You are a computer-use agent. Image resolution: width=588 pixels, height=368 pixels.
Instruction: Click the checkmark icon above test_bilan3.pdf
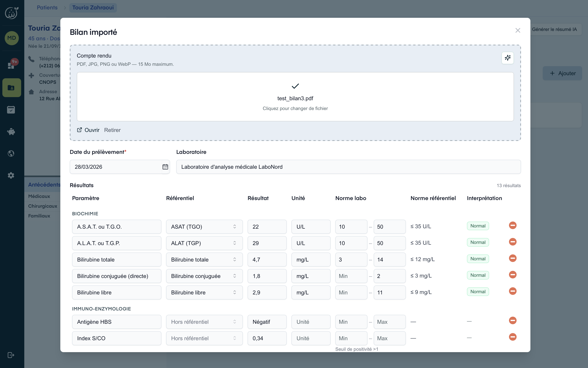(295, 86)
